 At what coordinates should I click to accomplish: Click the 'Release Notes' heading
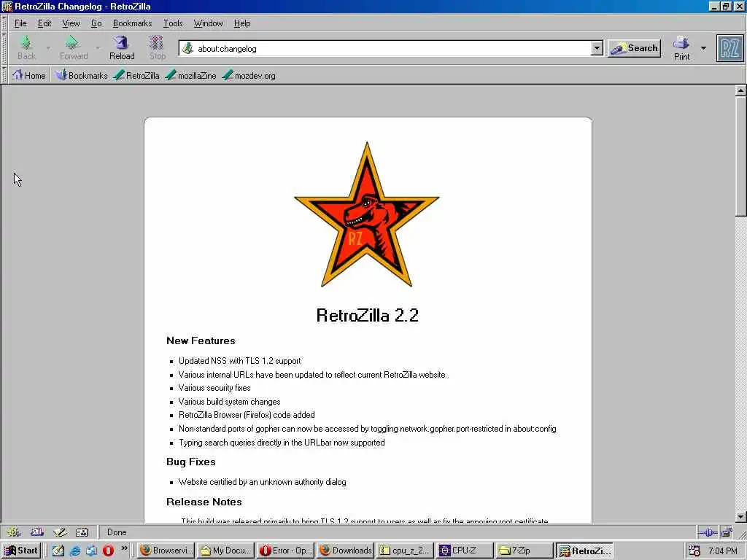point(204,502)
